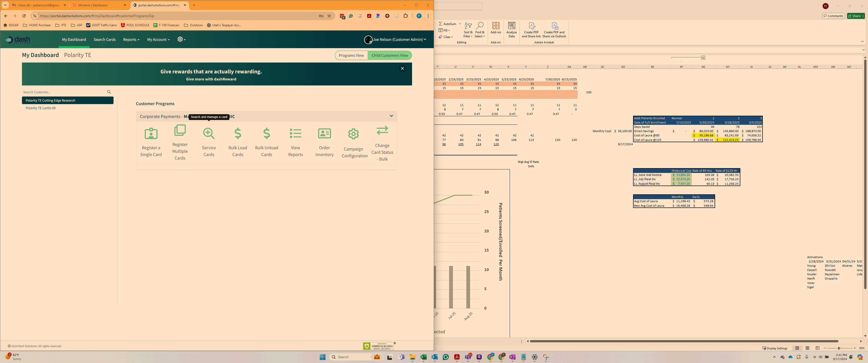This screenshot has width=868, height=363.
Task: Click the dash Solutions logo
Action: [x=18, y=40]
